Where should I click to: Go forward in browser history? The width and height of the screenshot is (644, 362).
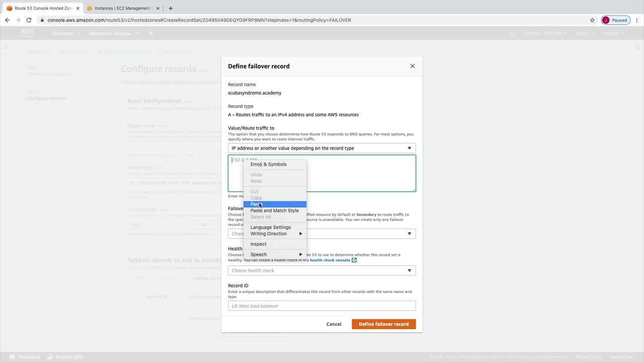[x=18, y=20]
